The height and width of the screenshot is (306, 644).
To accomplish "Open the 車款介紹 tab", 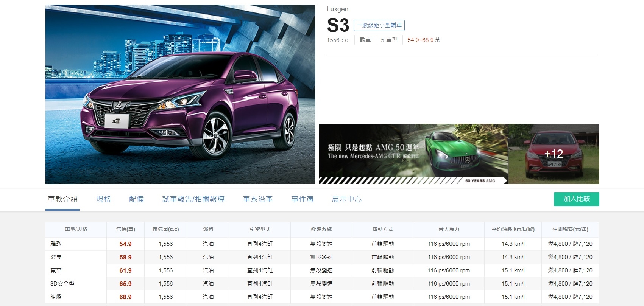I will pos(62,199).
